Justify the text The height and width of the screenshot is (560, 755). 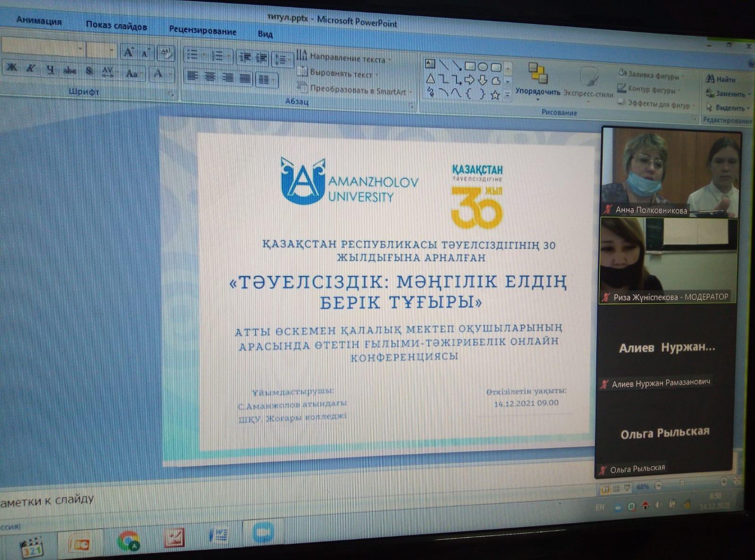245,78
